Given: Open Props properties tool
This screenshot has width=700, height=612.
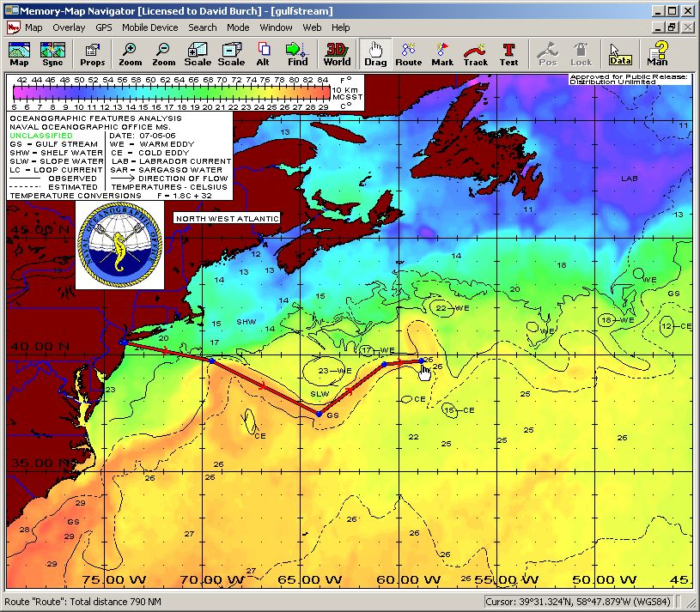Looking at the screenshot, I should pos(93,54).
